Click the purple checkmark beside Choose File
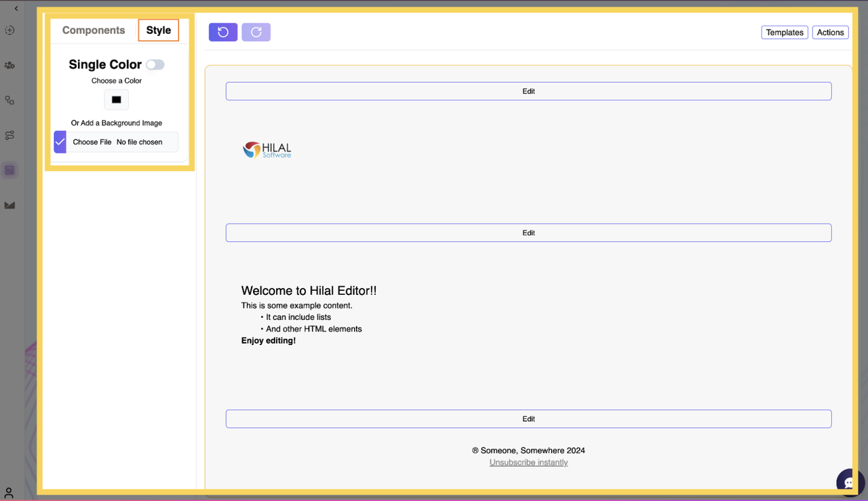 60,142
